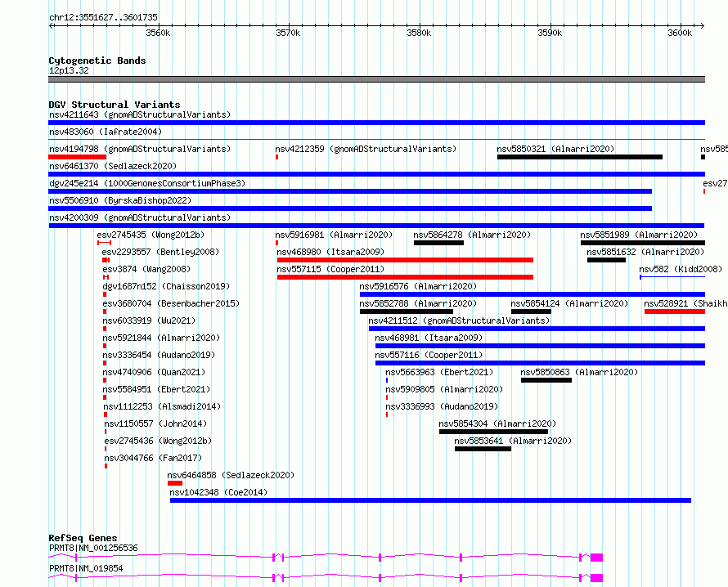
Task: Click nsv582 (Kidd2008) label
Action: [681, 269]
